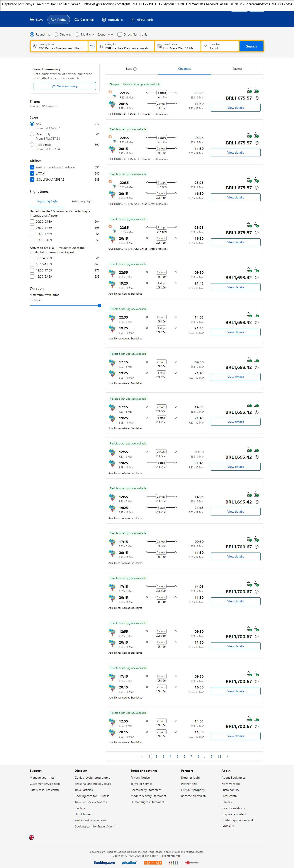Open Airport taxis in the navigation
The width and height of the screenshot is (294, 868).
pos(142,20)
